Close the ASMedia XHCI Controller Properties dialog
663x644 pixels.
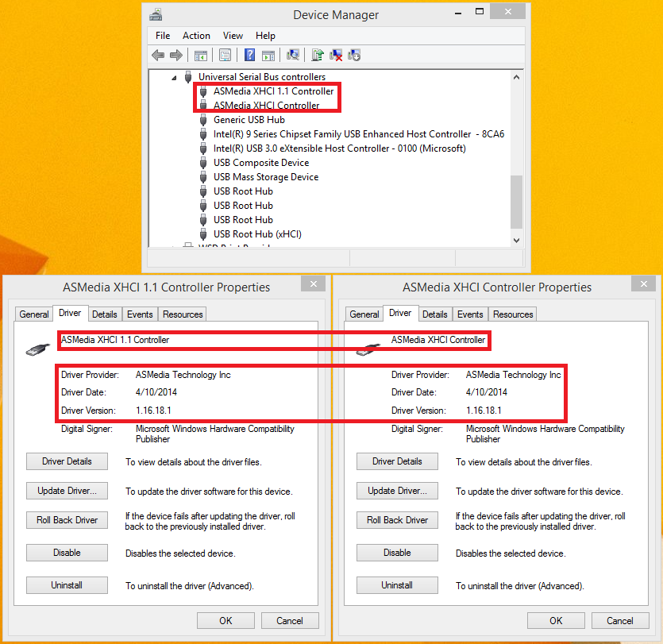coord(644,283)
